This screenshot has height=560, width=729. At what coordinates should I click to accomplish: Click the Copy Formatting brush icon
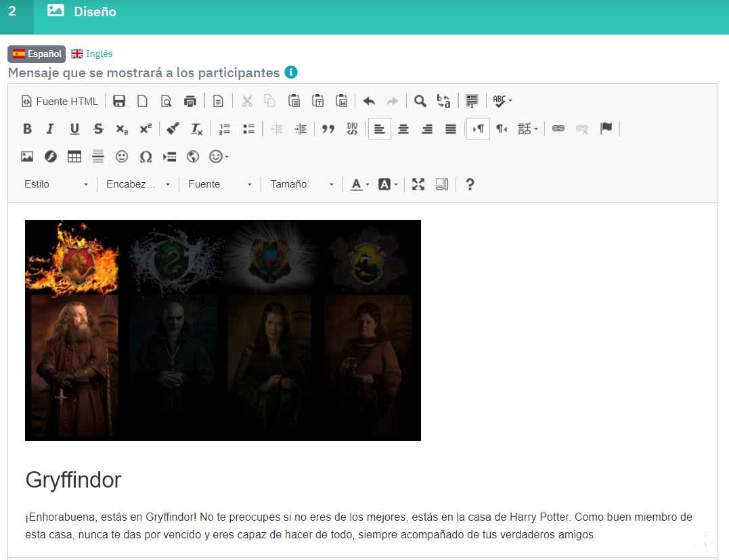click(173, 129)
